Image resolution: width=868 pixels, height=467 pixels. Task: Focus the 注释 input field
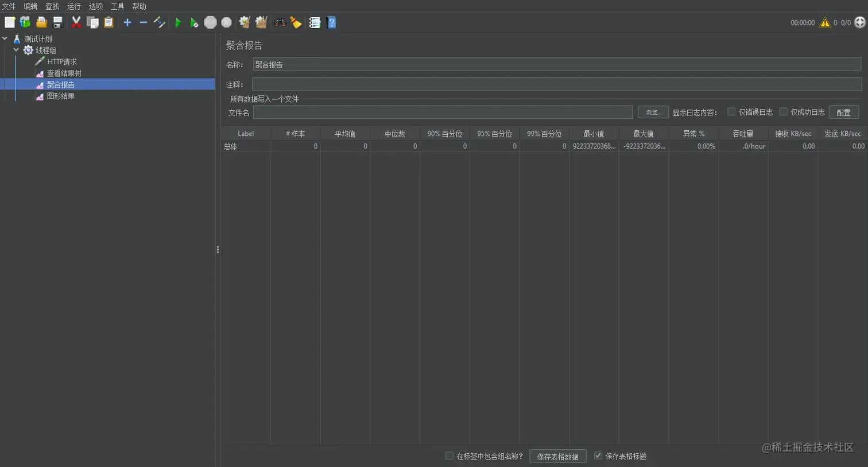(x=557, y=84)
